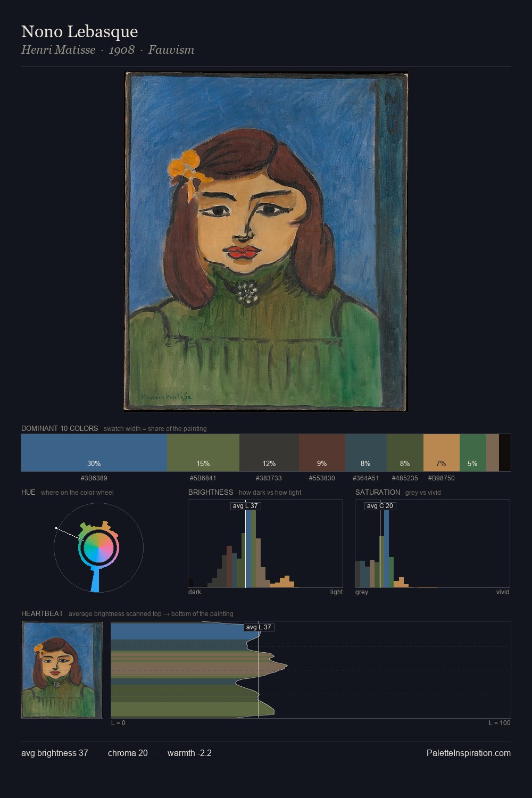Select the dark olive 8% swatch
Viewport: 532px width, 798px height.
pyautogui.click(x=405, y=453)
